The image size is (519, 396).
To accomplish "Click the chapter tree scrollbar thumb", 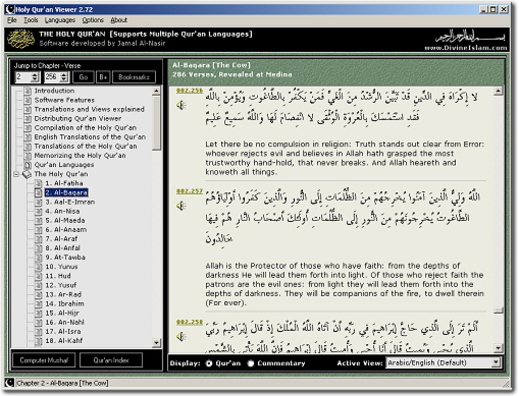I will point(156,123).
